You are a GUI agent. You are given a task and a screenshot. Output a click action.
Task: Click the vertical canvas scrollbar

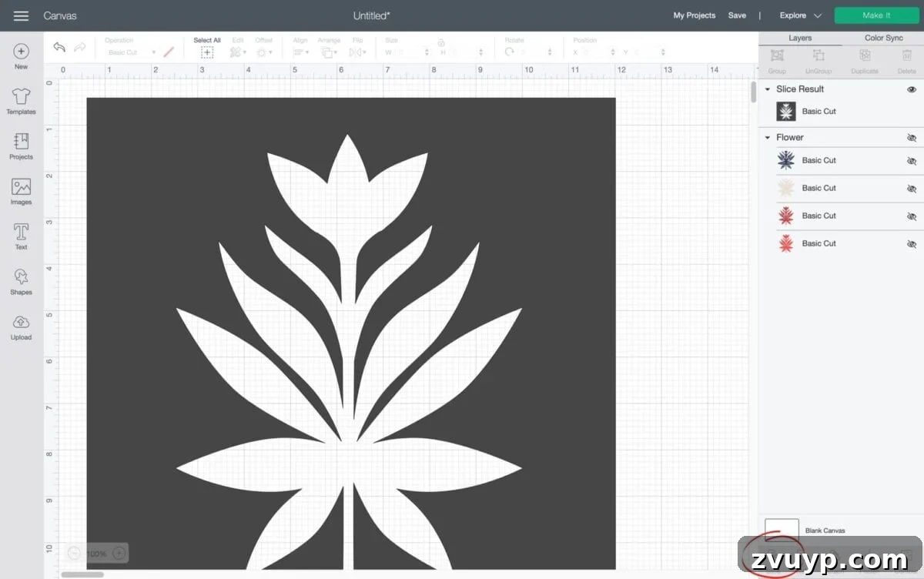(754, 92)
